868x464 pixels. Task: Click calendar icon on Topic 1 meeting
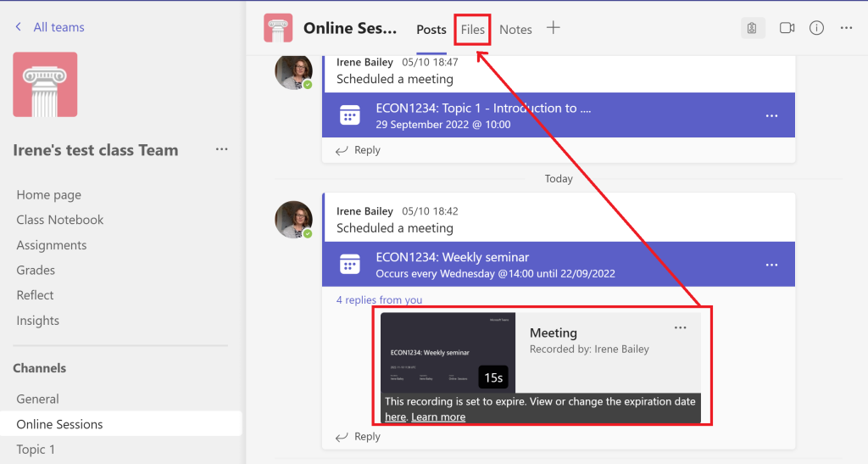tap(350, 115)
